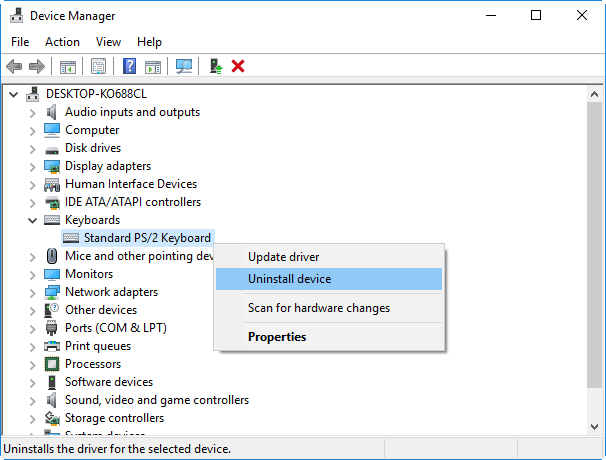
Task: Click the Properties sheet toolbar icon
Action: [99, 66]
